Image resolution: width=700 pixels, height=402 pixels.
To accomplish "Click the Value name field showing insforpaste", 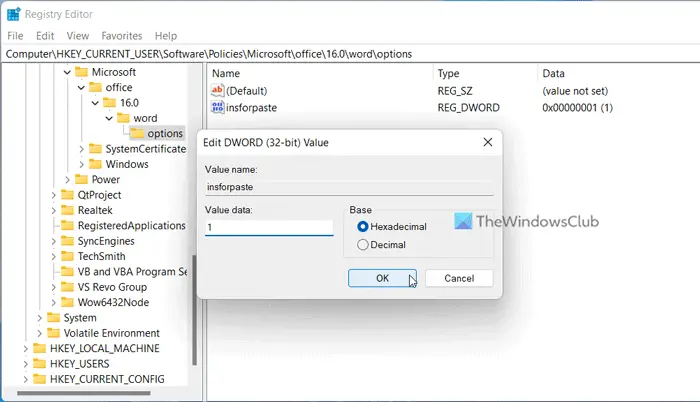I will (350, 187).
